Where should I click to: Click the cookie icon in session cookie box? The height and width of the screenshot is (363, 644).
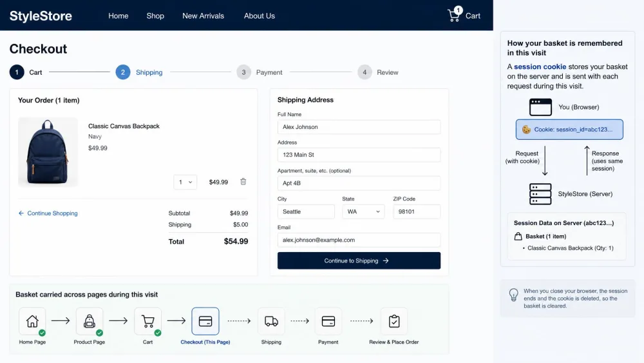pyautogui.click(x=526, y=130)
